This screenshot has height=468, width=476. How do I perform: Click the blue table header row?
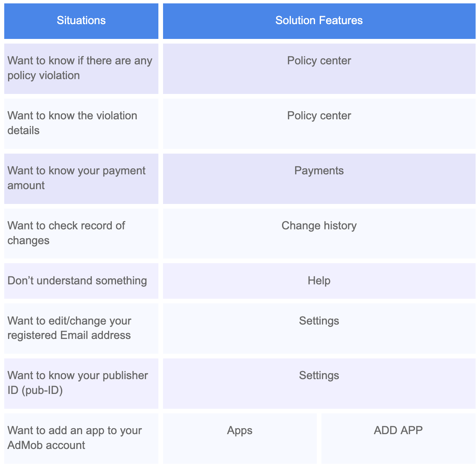238,20
